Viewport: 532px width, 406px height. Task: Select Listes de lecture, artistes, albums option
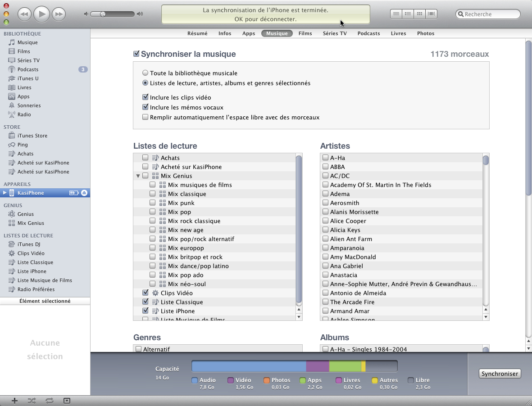[145, 83]
